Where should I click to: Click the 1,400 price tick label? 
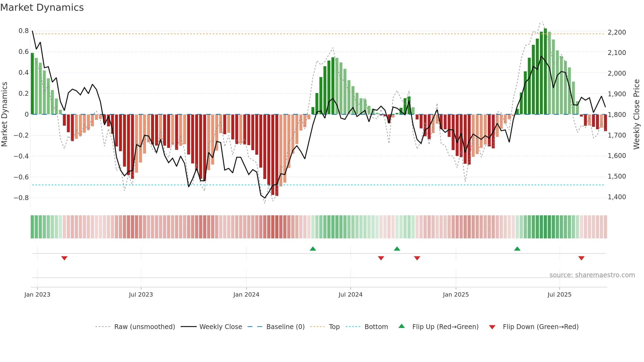coord(617,197)
